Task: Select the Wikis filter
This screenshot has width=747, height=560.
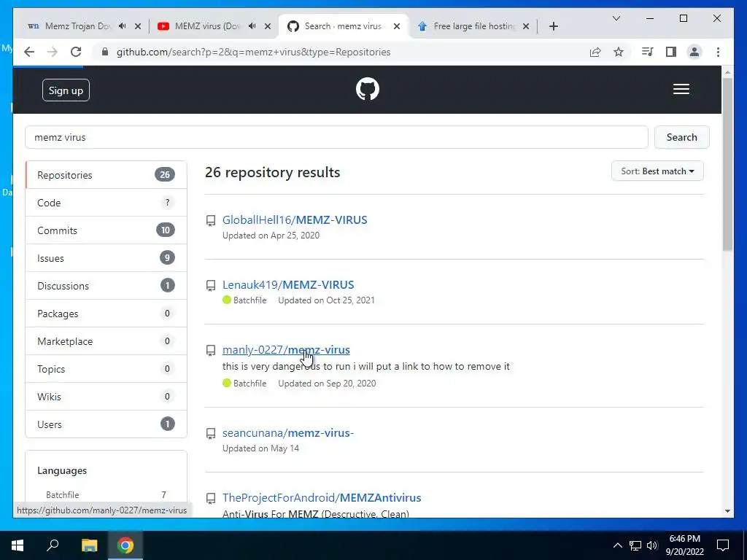Action: click(106, 397)
